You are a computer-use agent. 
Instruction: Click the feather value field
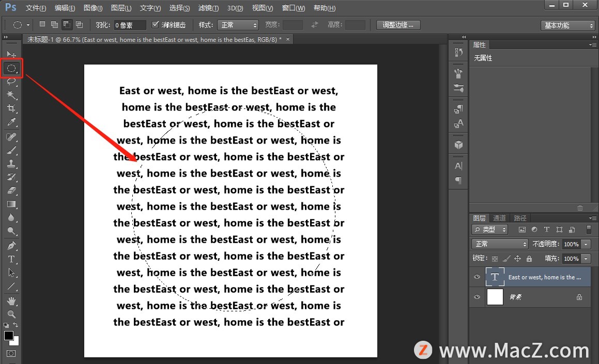click(x=130, y=25)
